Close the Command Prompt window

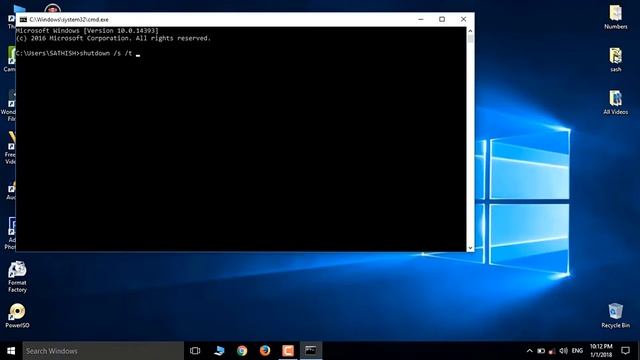463,19
